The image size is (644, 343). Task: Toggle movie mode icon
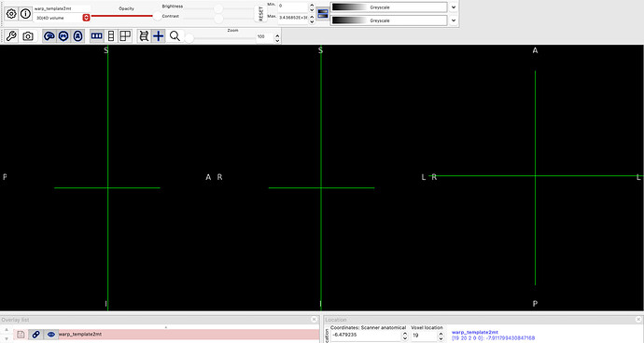click(144, 36)
